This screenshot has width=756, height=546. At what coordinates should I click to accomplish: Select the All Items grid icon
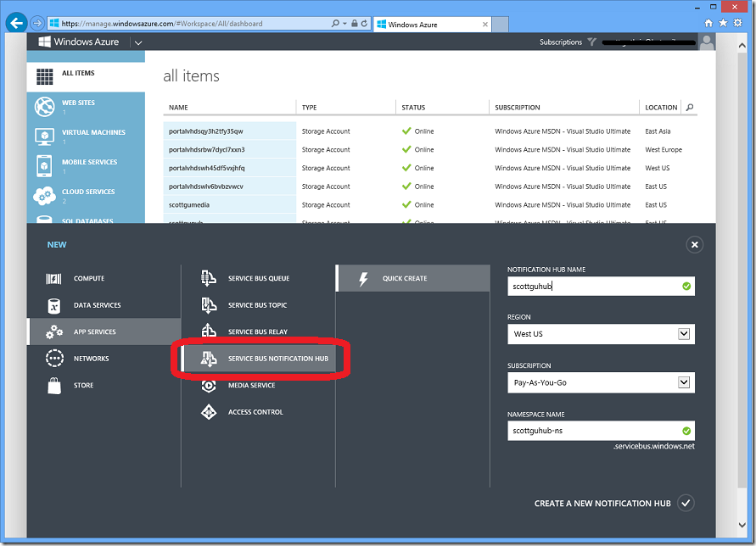(x=45, y=76)
